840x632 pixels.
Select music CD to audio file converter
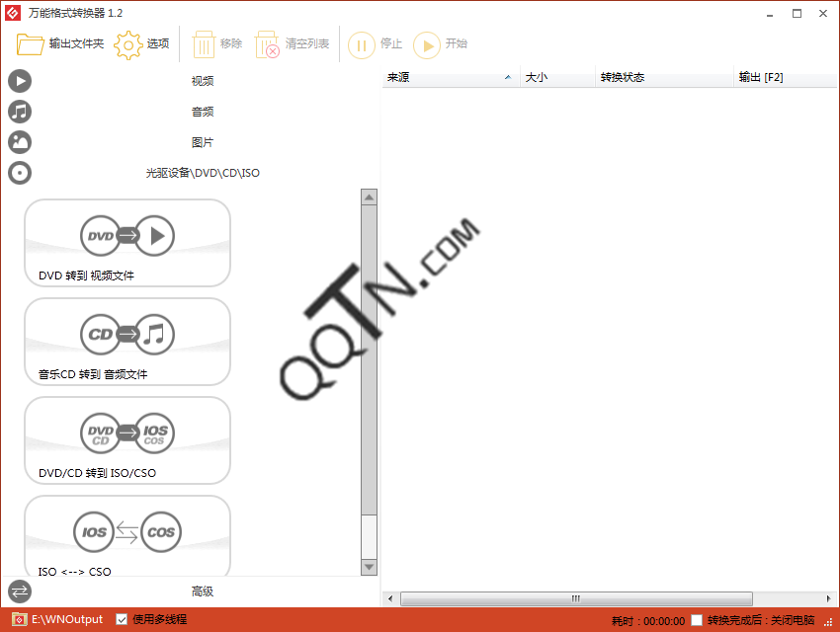pyautogui.click(x=127, y=336)
